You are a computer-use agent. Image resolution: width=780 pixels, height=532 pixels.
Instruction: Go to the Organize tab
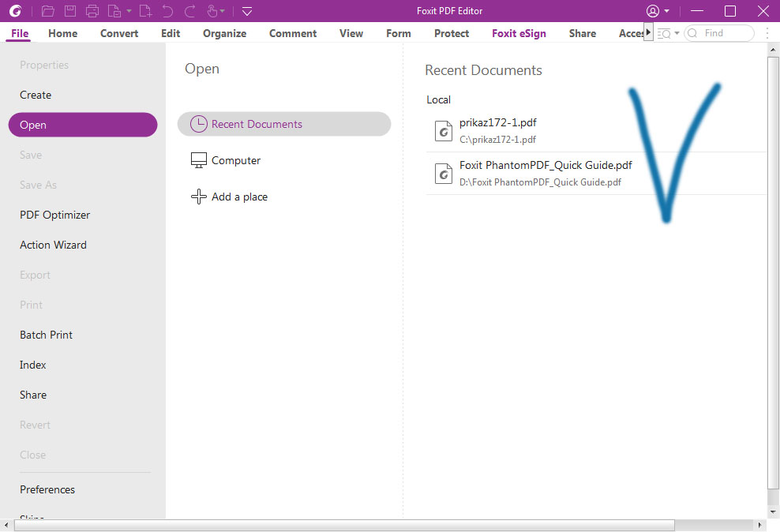(225, 33)
